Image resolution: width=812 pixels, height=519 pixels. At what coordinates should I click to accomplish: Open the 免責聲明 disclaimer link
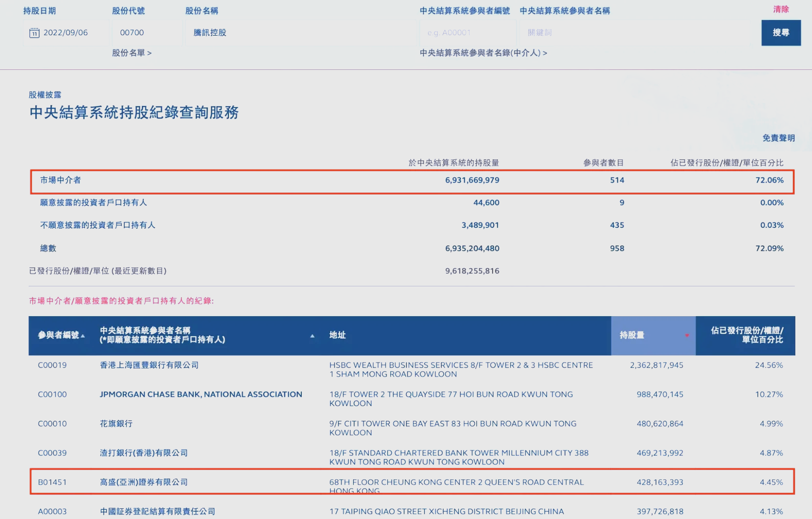[x=778, y=138]
